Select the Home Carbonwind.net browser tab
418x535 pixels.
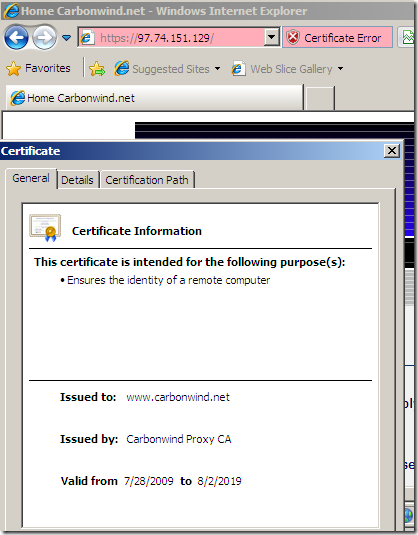click(155, 98)
